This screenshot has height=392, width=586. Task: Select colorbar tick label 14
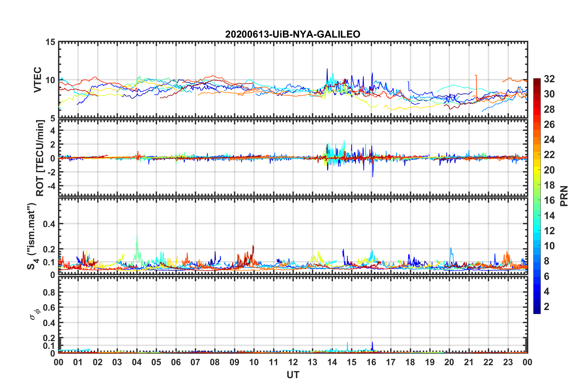pyautogui.click(x=549, y=216)
